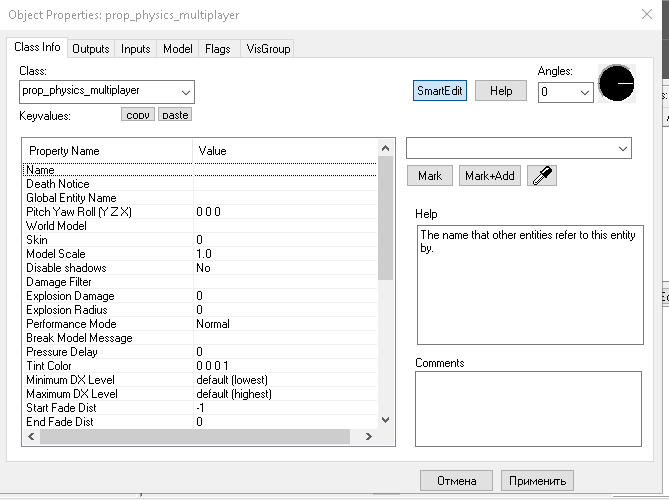669x500 pixels.
Task: Click the No value for Disable shadows
Action: 204,268
